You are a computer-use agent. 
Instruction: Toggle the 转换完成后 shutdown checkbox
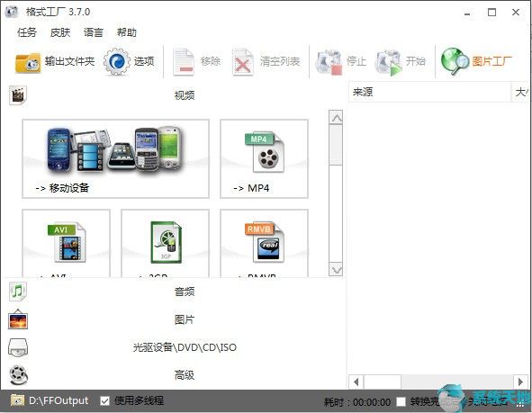coord(401,401)
